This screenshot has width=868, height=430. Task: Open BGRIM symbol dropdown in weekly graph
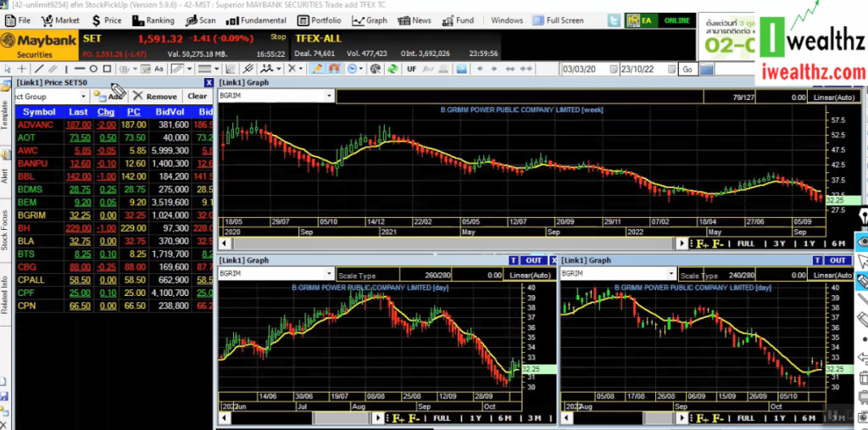coord(330,95)
